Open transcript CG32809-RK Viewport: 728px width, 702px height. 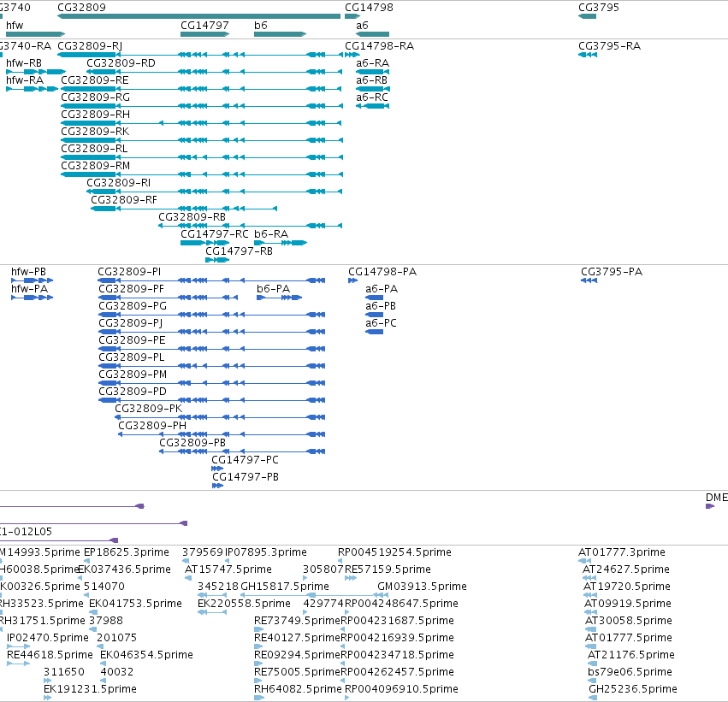(202, 140)
